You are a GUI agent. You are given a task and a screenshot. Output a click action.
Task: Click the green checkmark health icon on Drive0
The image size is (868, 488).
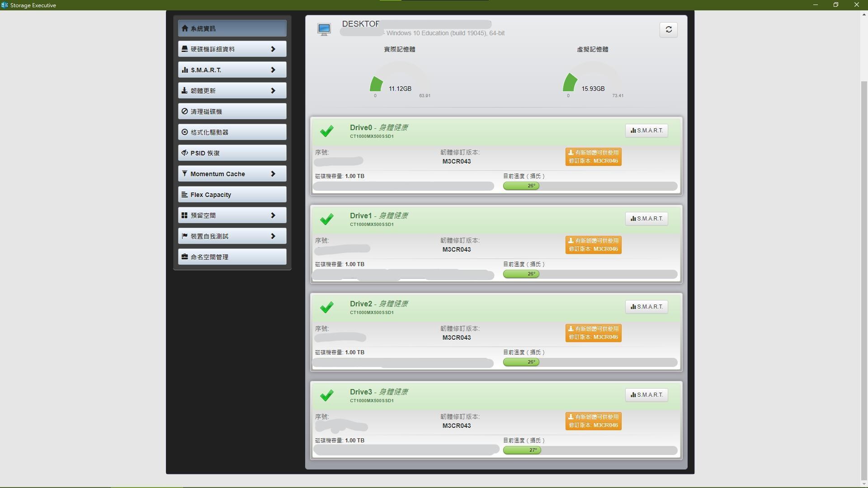326,131
